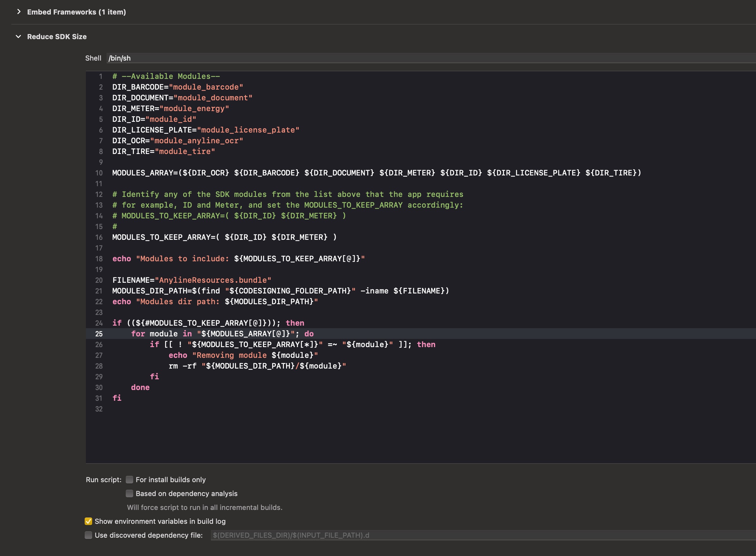Click the DIR_BARCODE variable definition
The height and width of the screenshot is (556, 756).
click(177, 87)
